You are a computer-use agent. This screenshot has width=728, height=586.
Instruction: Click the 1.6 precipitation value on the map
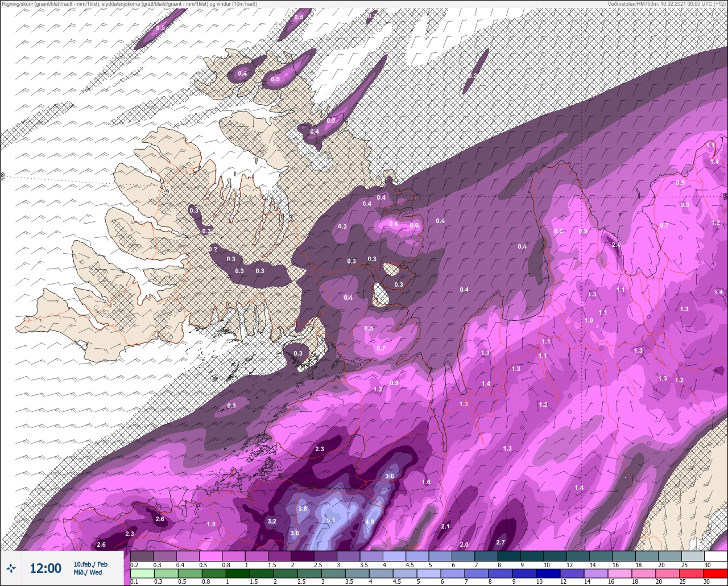point(426,482)
